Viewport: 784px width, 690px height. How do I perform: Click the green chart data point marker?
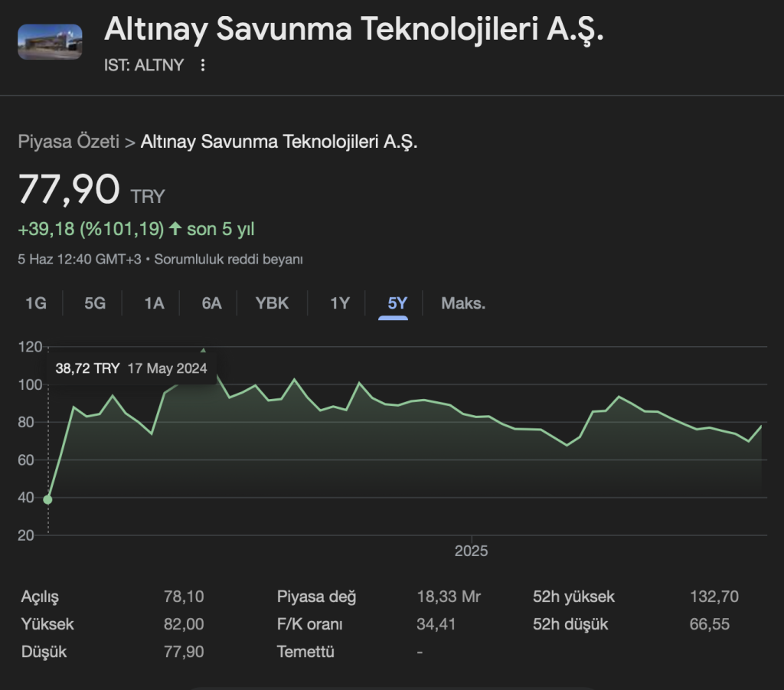click(x=48, y=499)
